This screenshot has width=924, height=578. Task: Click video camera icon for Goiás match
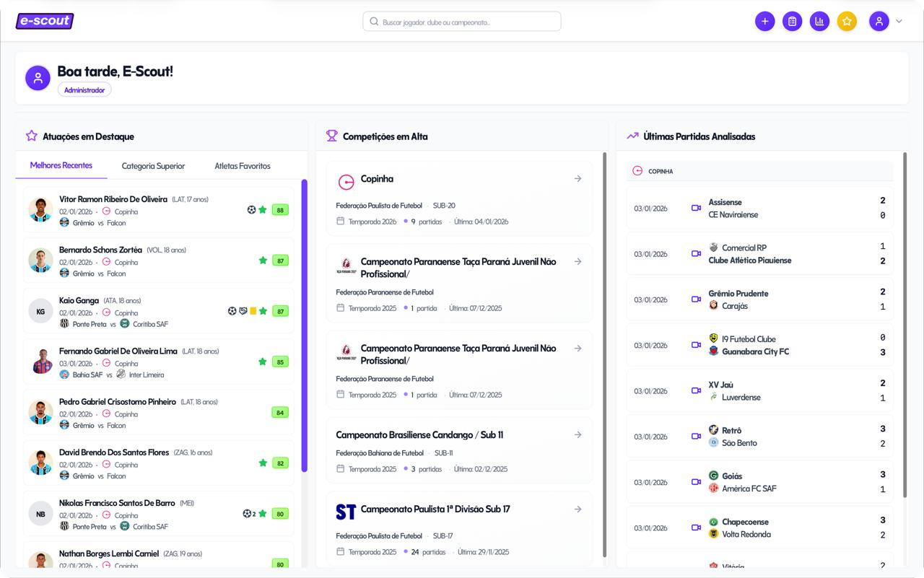pos(696,482)
